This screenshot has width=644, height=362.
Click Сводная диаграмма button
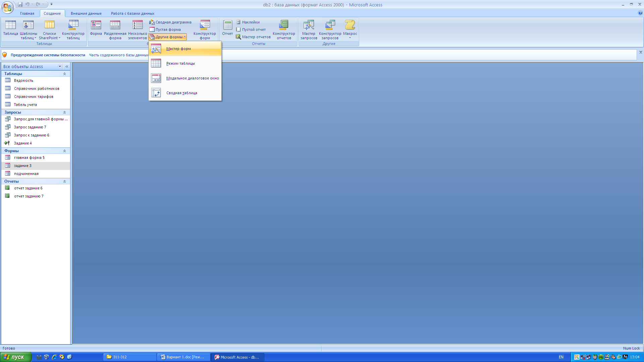[x=170, y=22]
